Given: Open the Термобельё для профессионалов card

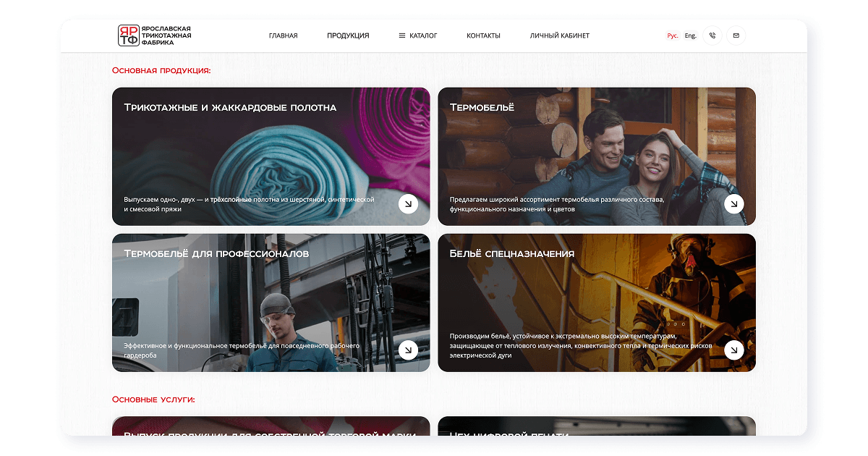Looking at the screenshot, I should coord(271,302).
